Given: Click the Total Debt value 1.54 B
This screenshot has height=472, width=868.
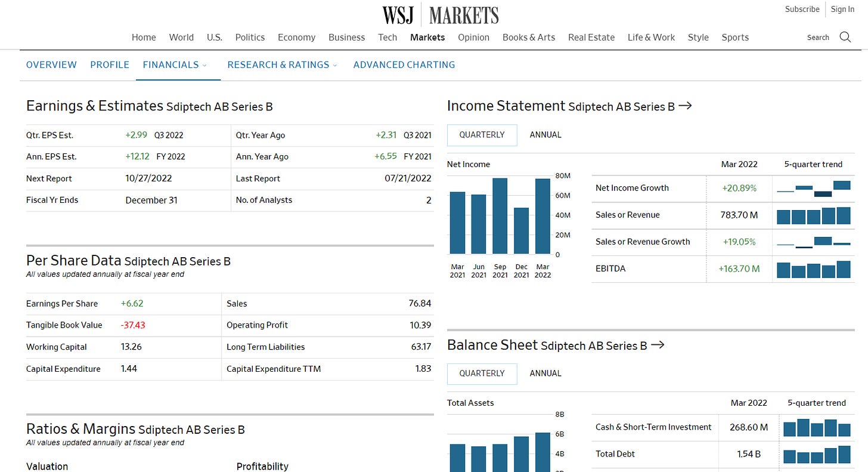Looking at the screenshot, I should pyautogui.click(x=749, y=454).
